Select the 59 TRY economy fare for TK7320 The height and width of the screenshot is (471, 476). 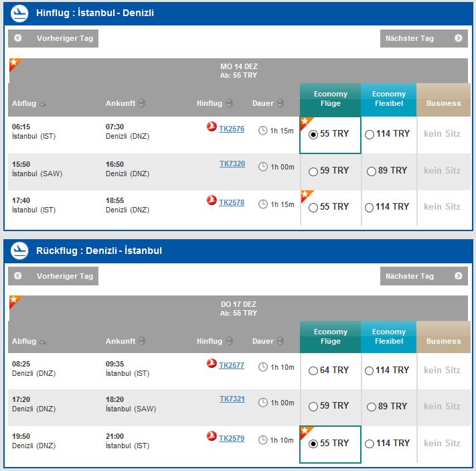point(313,172)
